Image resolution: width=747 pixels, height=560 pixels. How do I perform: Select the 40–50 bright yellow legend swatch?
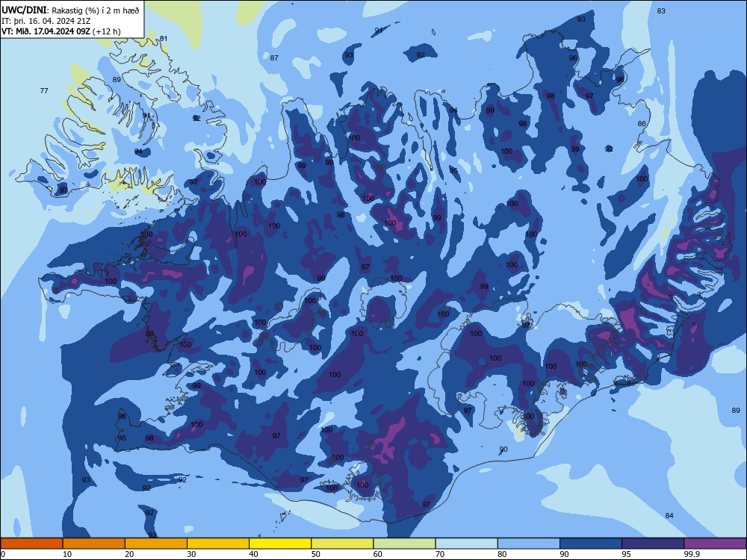280,544
